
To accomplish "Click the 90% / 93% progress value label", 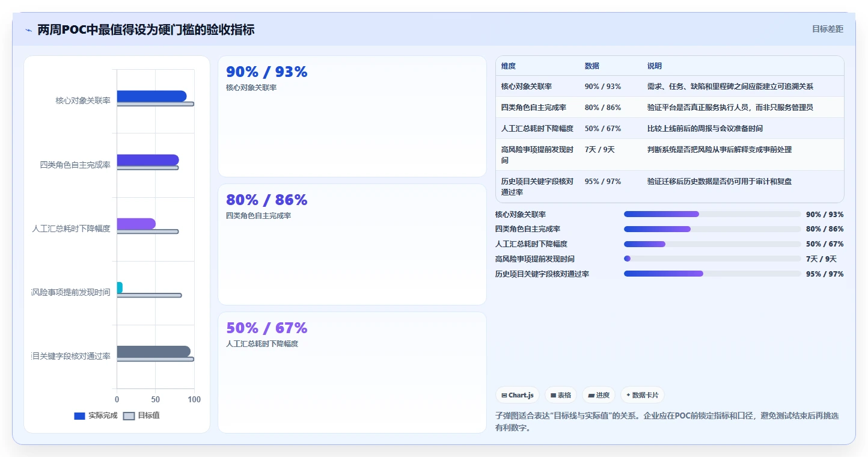I will [825, 215].
